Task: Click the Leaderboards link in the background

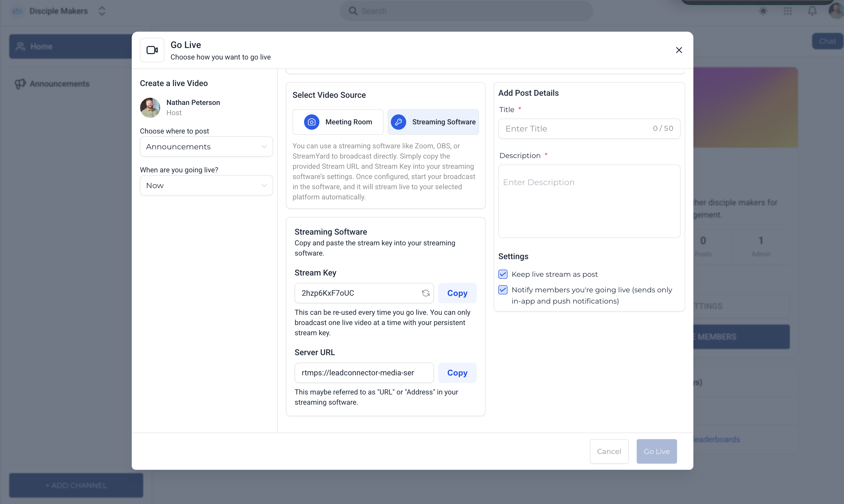Action: (716, 439)
